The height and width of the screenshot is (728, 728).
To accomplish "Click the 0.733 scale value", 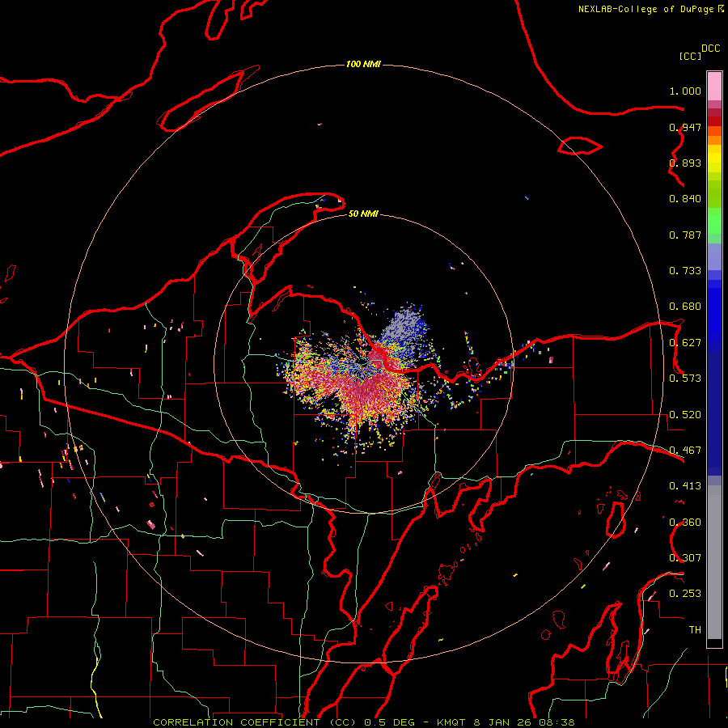I will 685,271.
